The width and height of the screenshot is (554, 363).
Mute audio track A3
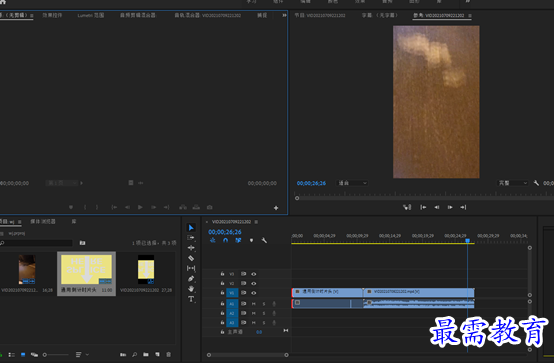253,323
